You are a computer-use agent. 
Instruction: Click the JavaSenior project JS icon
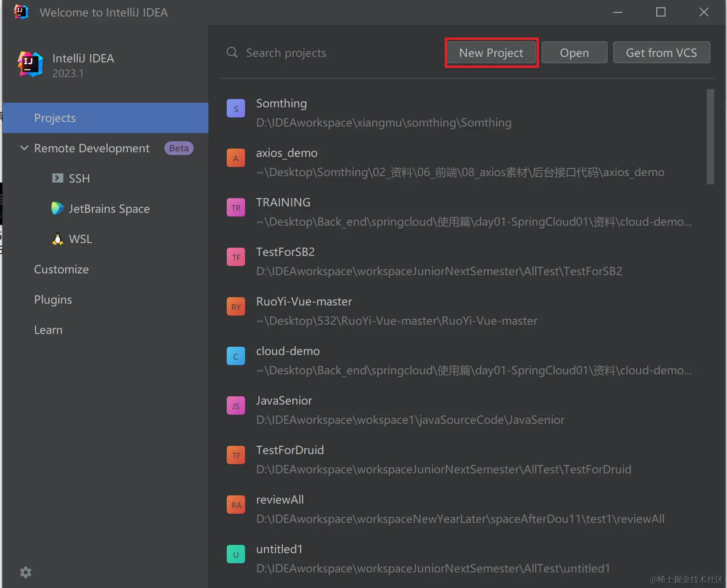(236, 405)
